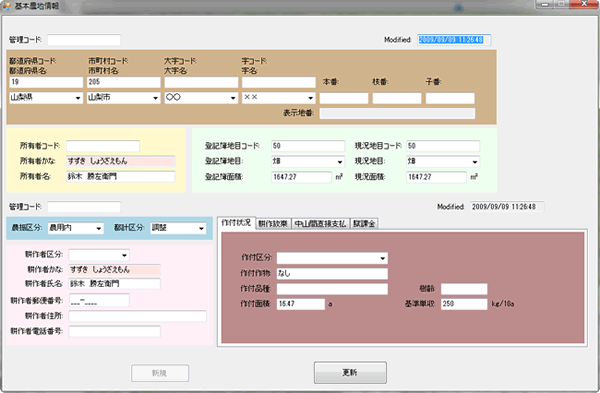Screen dimensions: 600x393
Task: Click the 登記簿面積 label text
Action: point(224,177)
